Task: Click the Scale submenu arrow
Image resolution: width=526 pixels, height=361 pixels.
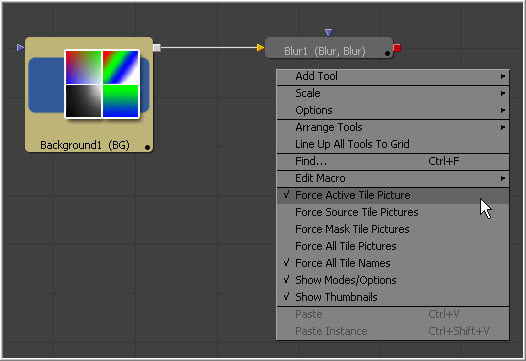Action: coord(503,93)
